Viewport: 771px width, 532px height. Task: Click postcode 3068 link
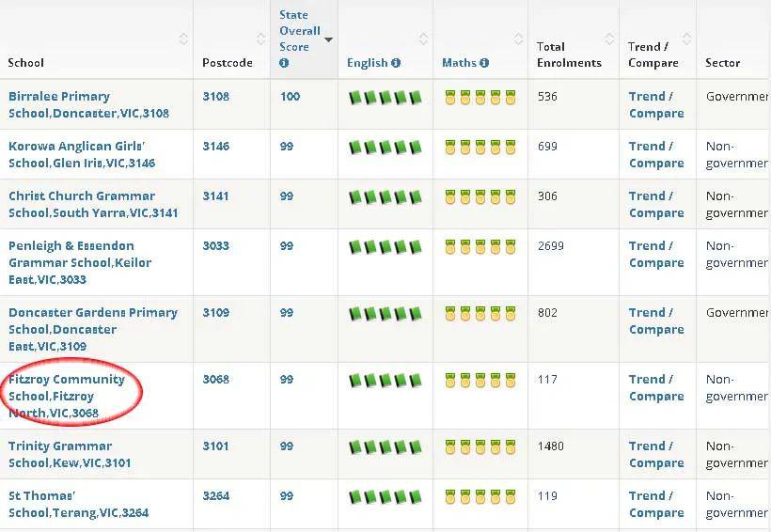(216, 380)
